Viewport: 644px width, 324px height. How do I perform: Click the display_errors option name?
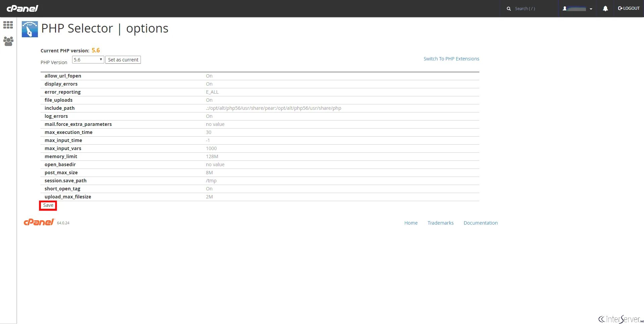(x=61, y=84)
